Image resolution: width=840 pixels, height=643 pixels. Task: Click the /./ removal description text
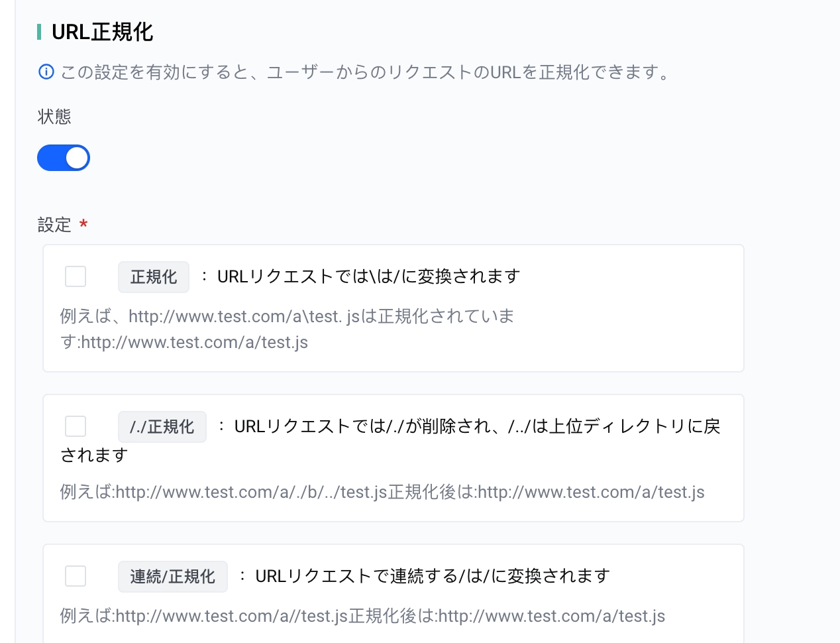click(x=477, y=426)
